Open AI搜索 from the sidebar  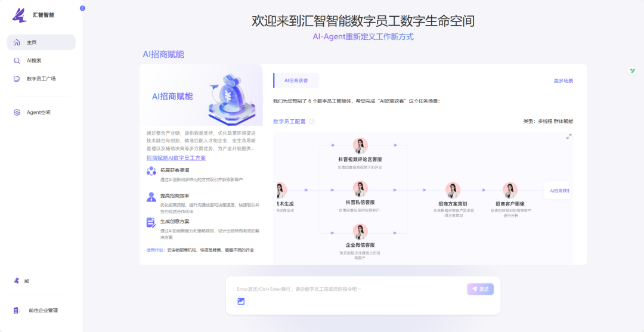[34, 60]
